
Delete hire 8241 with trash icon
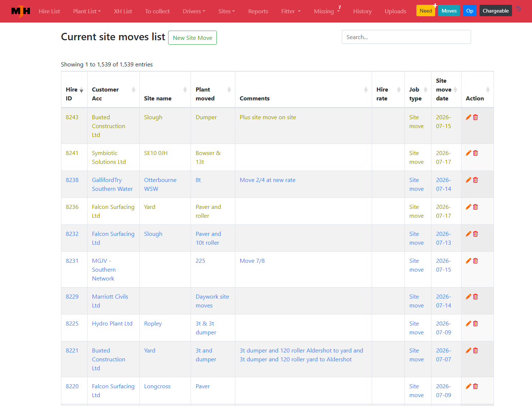pos(475,153)
